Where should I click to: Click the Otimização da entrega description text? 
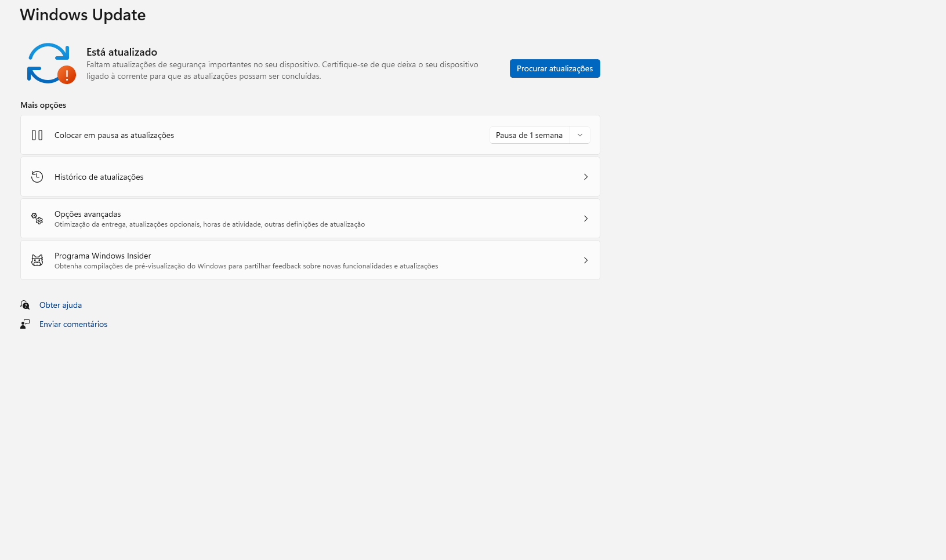coord(209,224)
